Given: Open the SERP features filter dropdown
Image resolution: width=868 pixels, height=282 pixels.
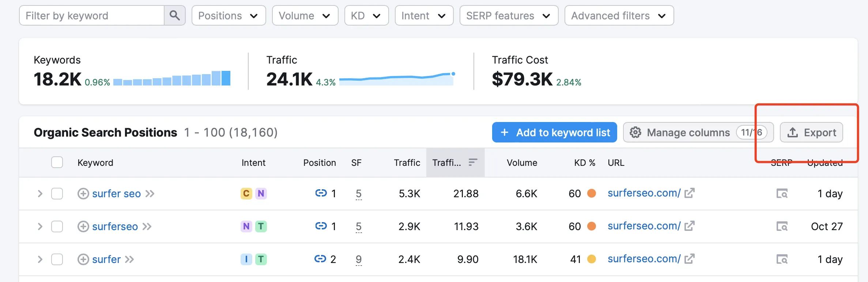Looking at the screenshot, I should click(x=509, y=15).
